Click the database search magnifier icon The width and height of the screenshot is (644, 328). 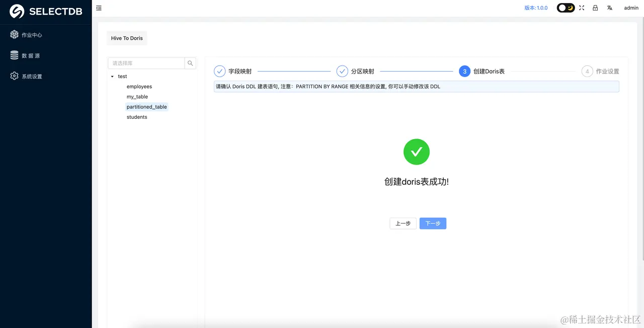[x=190, y=63]
